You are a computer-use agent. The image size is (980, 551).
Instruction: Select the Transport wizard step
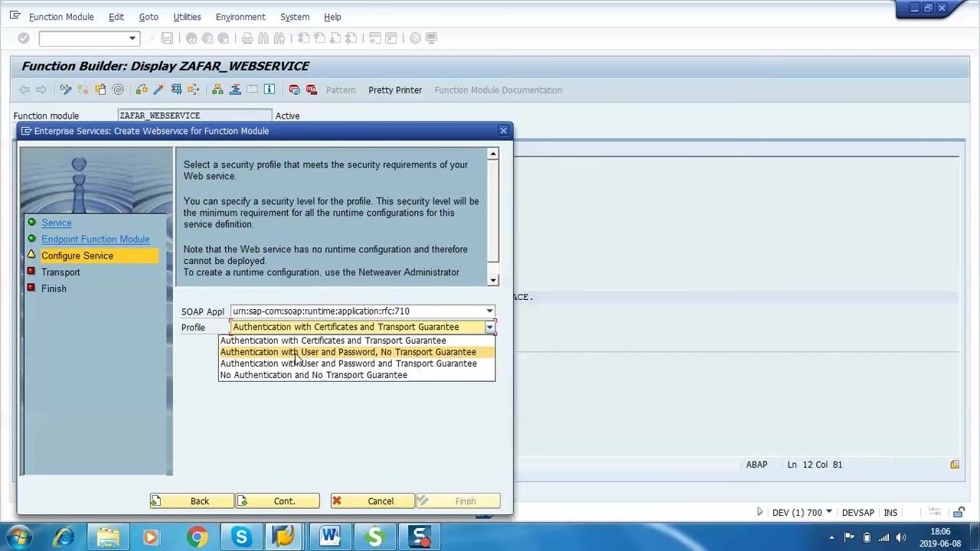[60, 272]
